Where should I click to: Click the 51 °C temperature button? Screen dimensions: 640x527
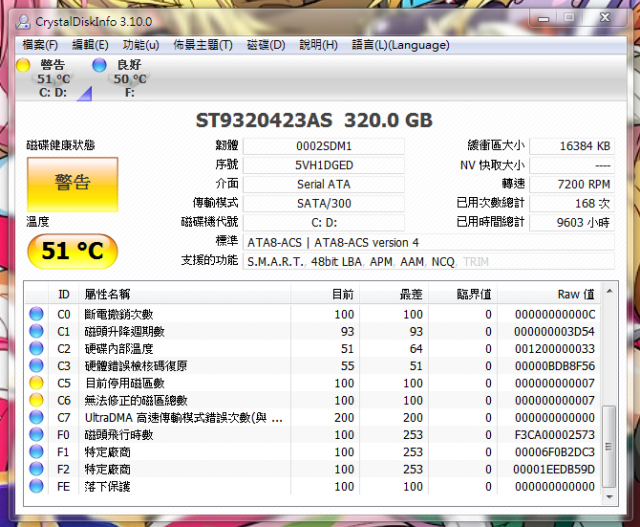click(x=73, y=251)
